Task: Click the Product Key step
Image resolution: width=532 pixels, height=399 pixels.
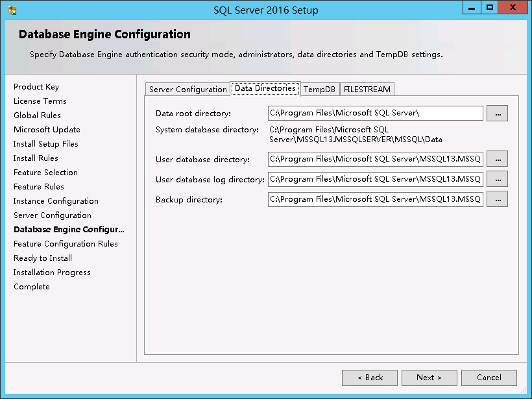Action: (x=36, y=87)
